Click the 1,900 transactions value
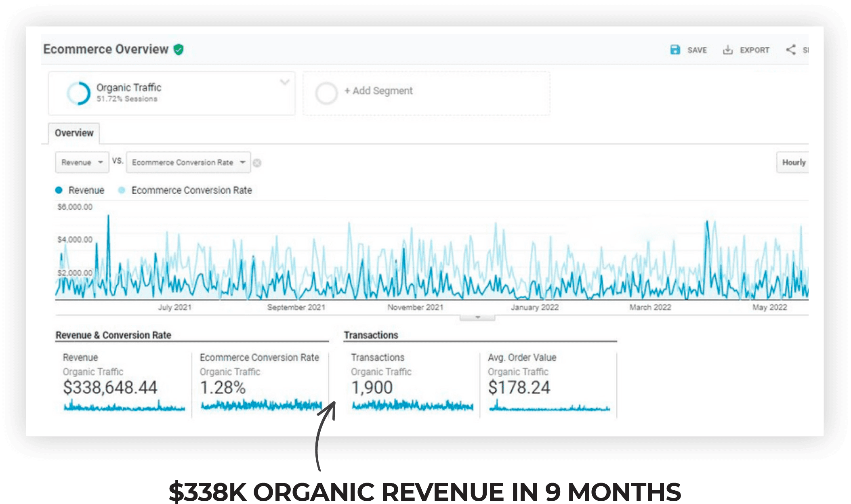 coord(372,387)
